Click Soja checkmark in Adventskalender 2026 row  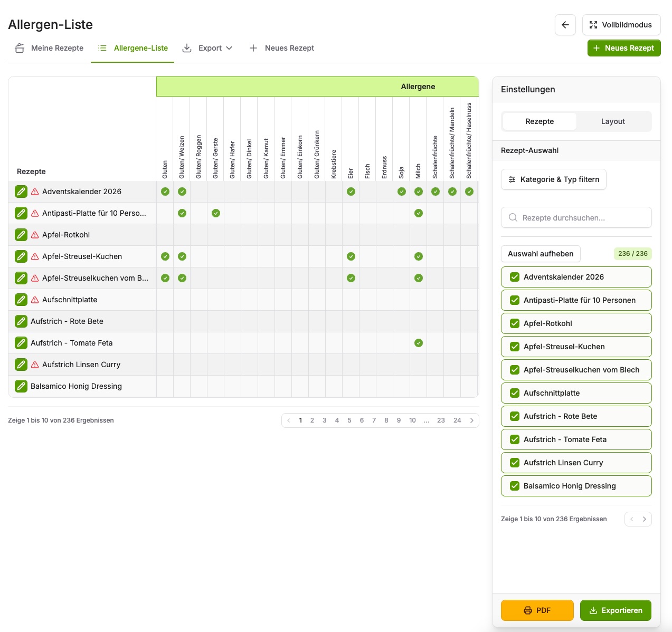pos(402,191)
